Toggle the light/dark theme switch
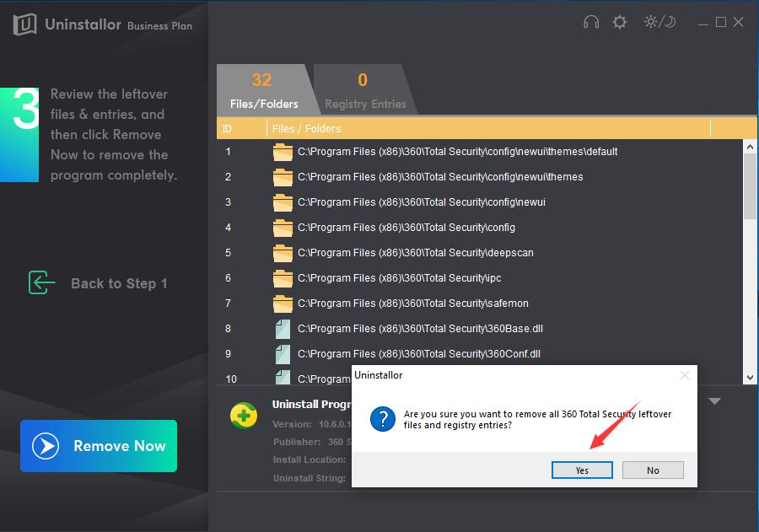The image size is (759, 532). click(x=659, y=23)
